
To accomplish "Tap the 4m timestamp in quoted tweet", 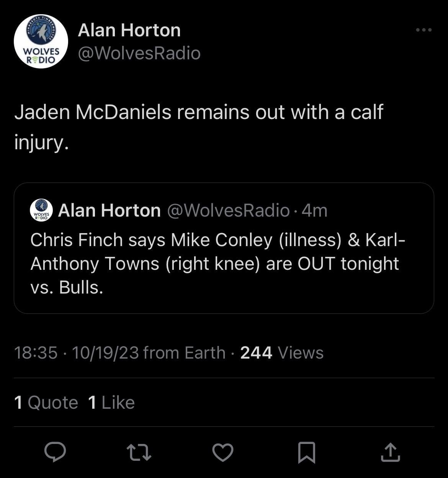I will [x=314, y=210].
